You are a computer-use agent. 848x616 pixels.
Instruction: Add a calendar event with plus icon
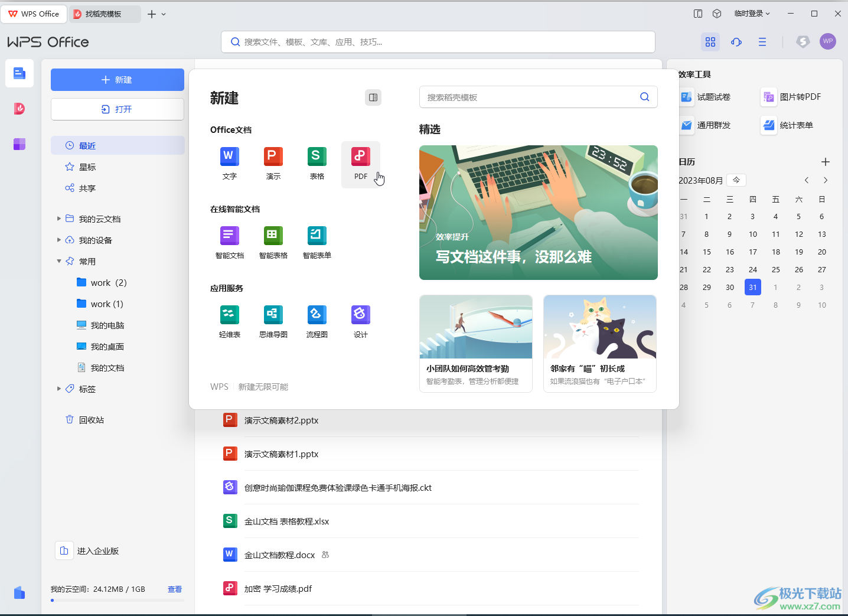[826, 162]
